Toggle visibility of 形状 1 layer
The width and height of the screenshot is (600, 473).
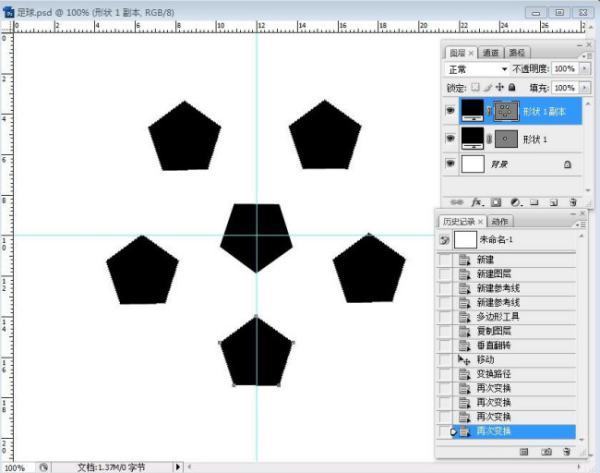point(450,137)
